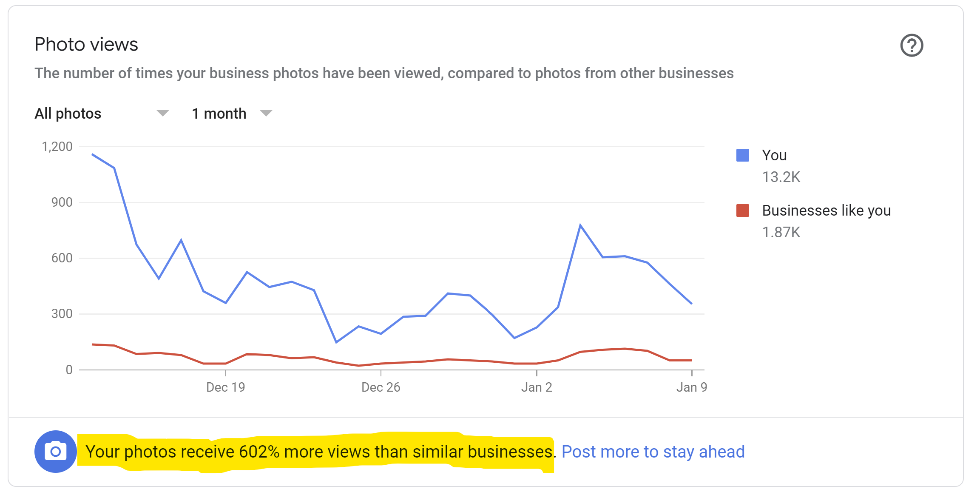Expand the All photos dropdown arrow

pyautogui.click(x=162, y=113)
